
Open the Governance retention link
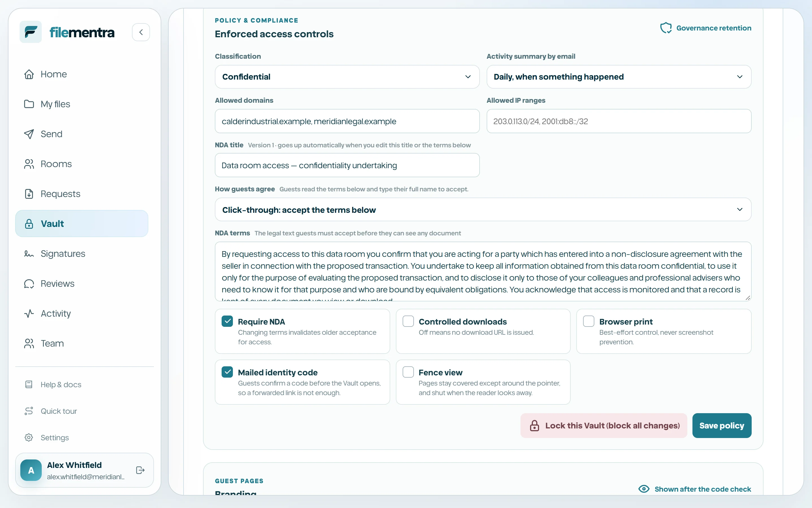706,28
